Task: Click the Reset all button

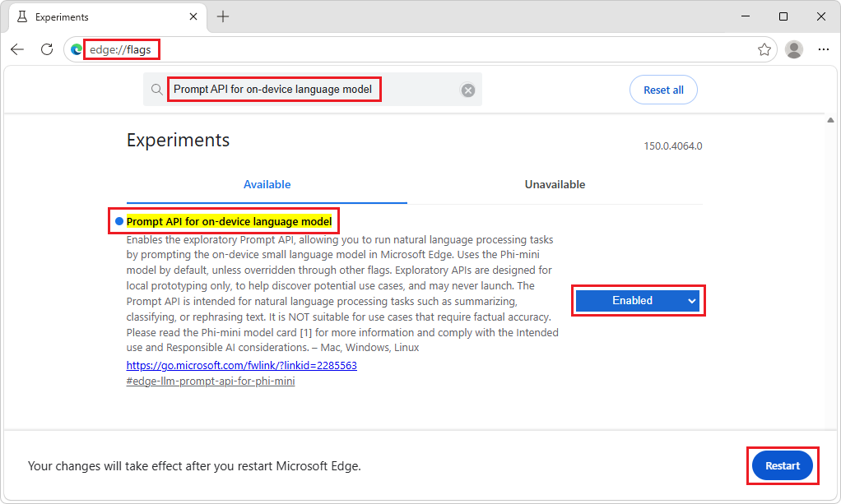Action: (x=663, y=90)
